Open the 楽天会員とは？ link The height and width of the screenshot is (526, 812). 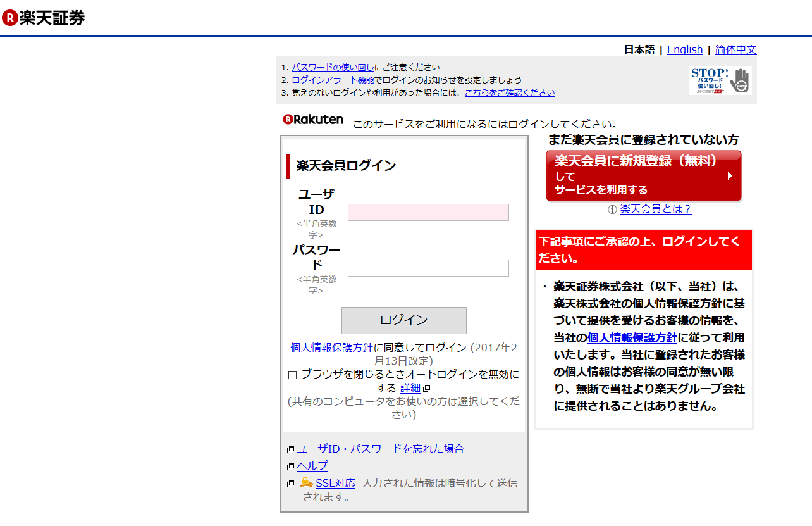click(656, 209)
